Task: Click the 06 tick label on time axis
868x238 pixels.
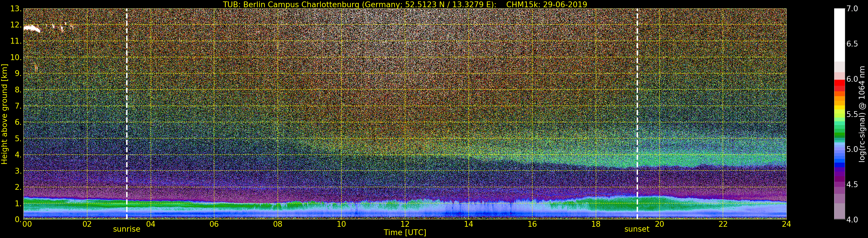Action: click(214, 224)
